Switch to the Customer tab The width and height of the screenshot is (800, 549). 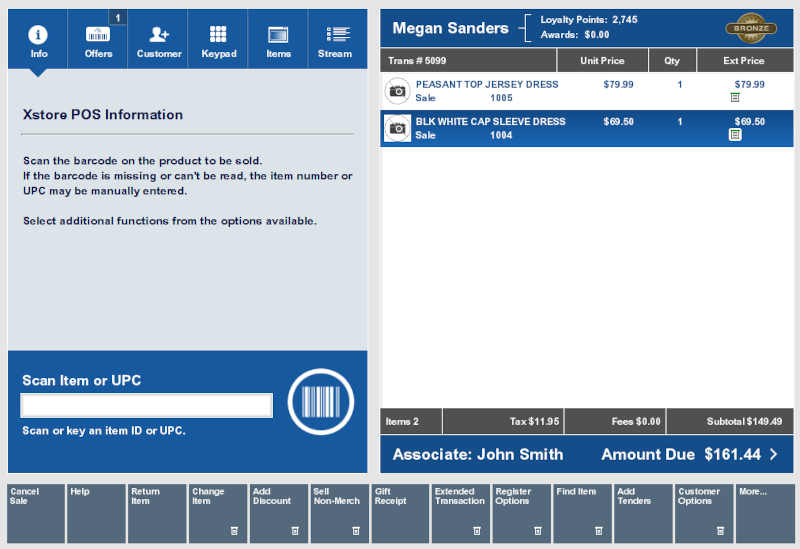tap(158, 39)
